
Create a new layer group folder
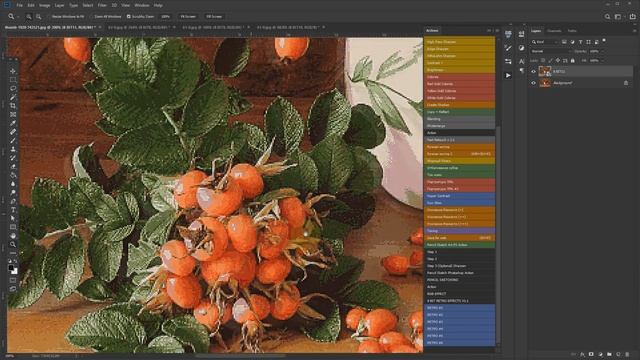(x=609, y=354)
